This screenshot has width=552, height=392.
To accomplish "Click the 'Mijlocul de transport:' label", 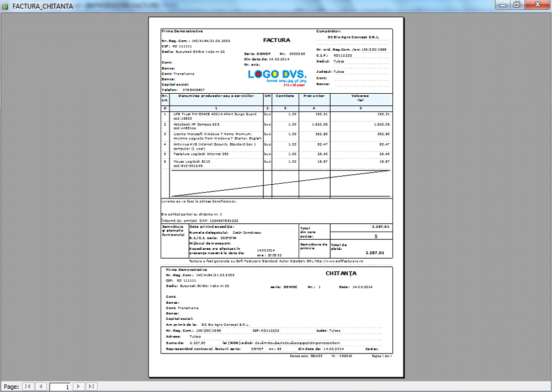I will pyautogui.click(x=210, y=243).
